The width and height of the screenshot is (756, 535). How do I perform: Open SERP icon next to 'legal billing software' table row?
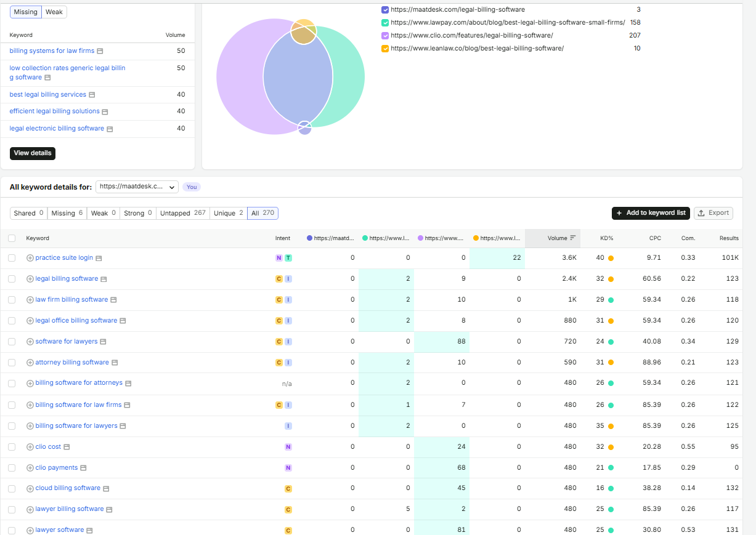(x=104, y=280)
